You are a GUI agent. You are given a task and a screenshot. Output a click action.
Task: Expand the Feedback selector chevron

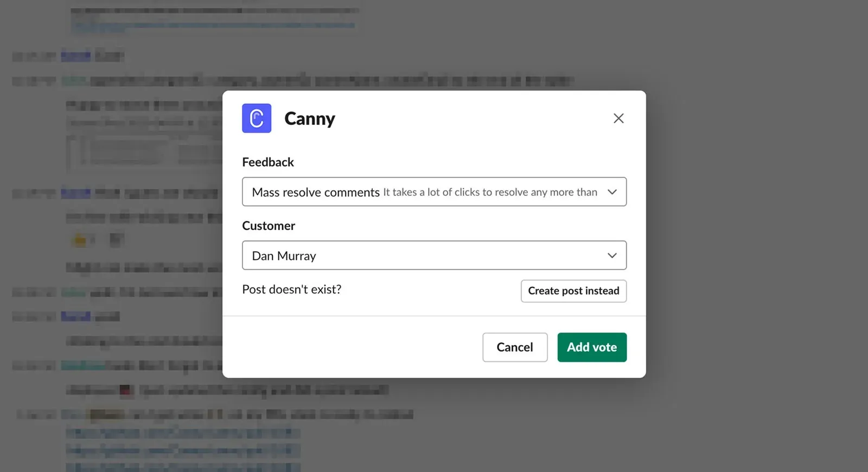coord(612,192)
